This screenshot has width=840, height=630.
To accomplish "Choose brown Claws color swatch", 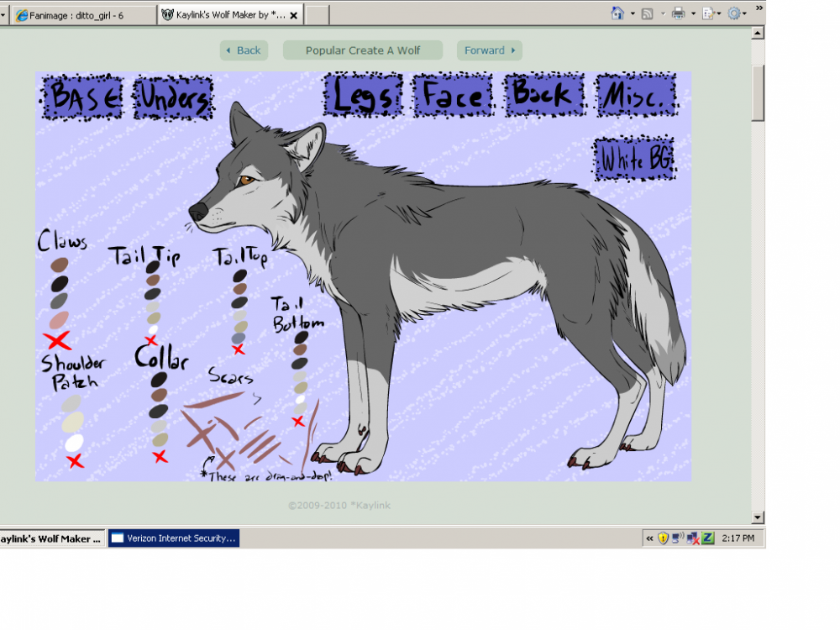I will 60,265.
